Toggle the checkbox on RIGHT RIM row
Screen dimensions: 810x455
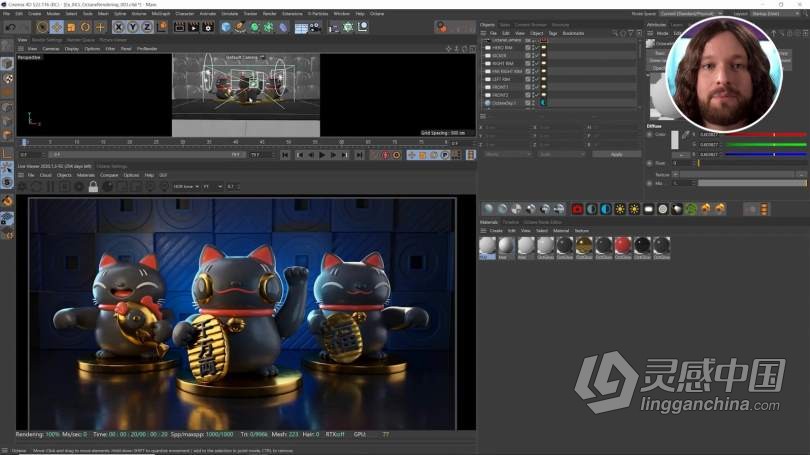[527, 64]
